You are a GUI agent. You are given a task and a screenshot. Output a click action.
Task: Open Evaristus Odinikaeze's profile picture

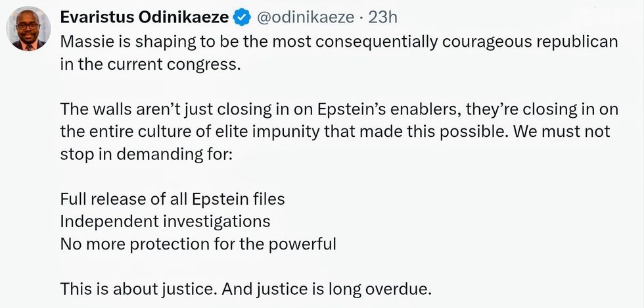pos(28,30)
